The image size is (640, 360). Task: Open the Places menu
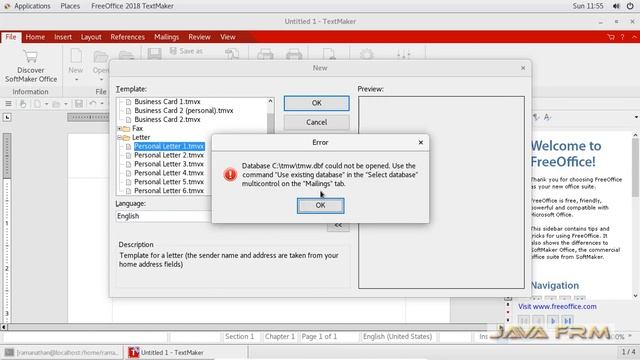click(x=70, y=6)
